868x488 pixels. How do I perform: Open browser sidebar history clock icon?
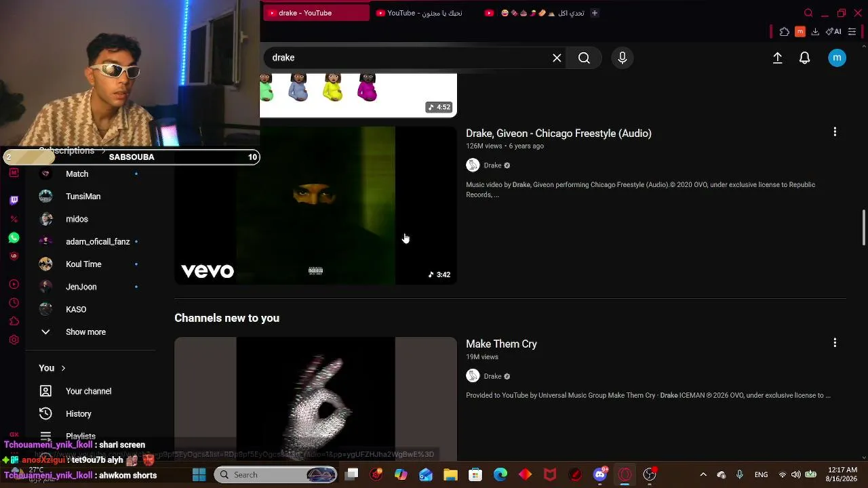[x=14, y=303]
